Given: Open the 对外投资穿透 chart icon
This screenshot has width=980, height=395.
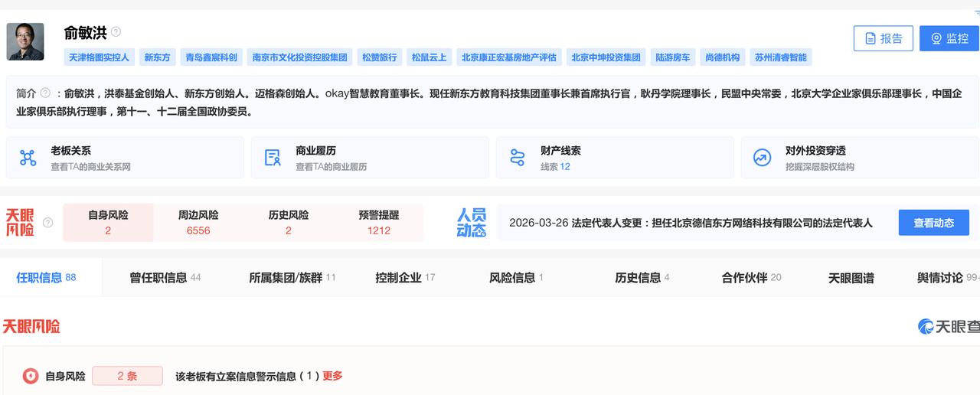Looking at the screenshot, I should point(762,158).
